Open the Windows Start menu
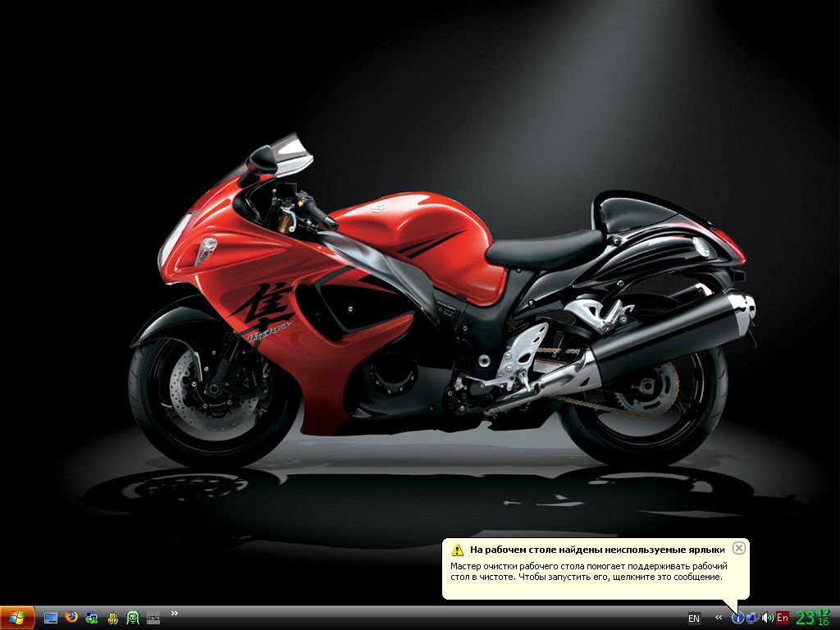The width and height of the screenshot is (840, 630). coord(17,618)
